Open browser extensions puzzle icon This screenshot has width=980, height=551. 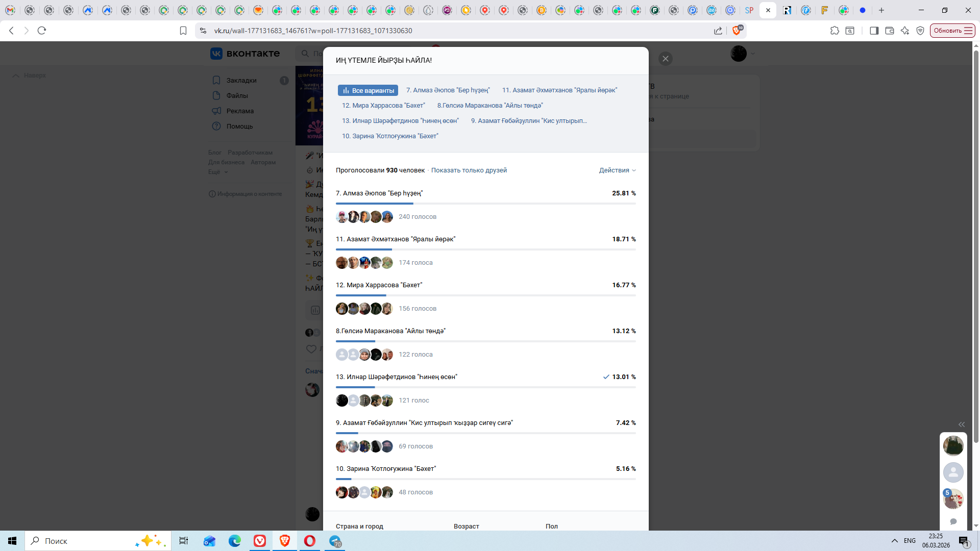pos(835,31)
